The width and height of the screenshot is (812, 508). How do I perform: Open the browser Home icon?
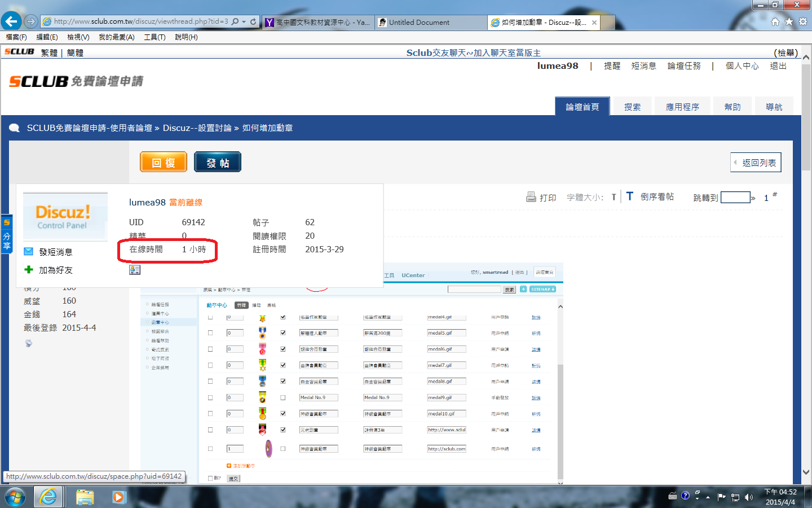pos(775,21)
